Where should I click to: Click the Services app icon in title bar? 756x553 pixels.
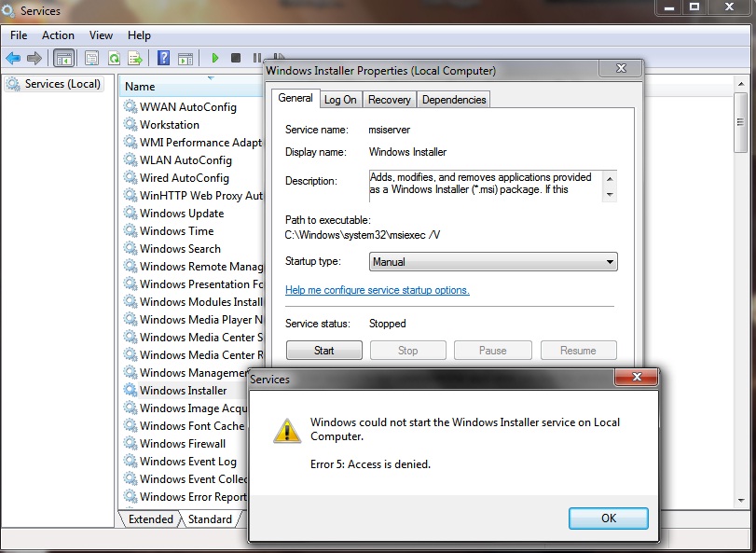point(8,10)
